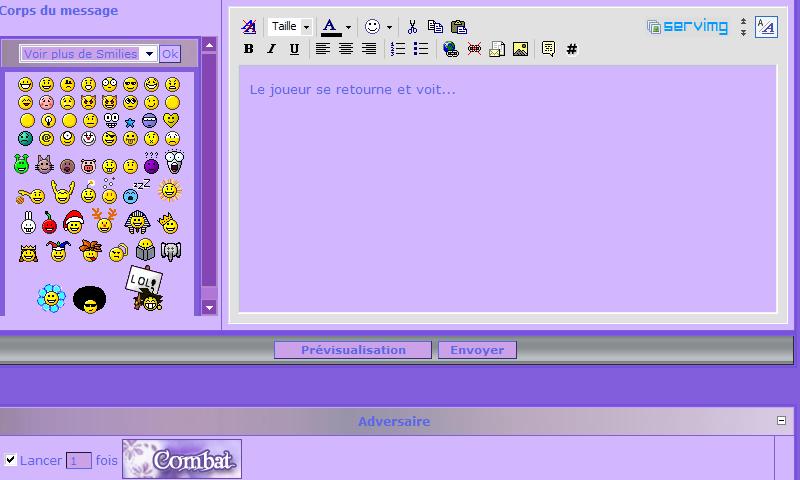
Task: Insert a numbered list
Action: [x=398, y=49]
